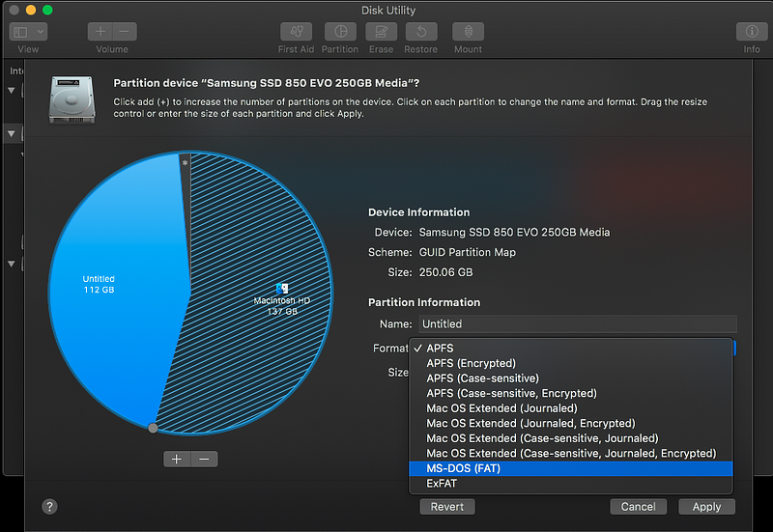Open help with the question mark

click(49, 506)
